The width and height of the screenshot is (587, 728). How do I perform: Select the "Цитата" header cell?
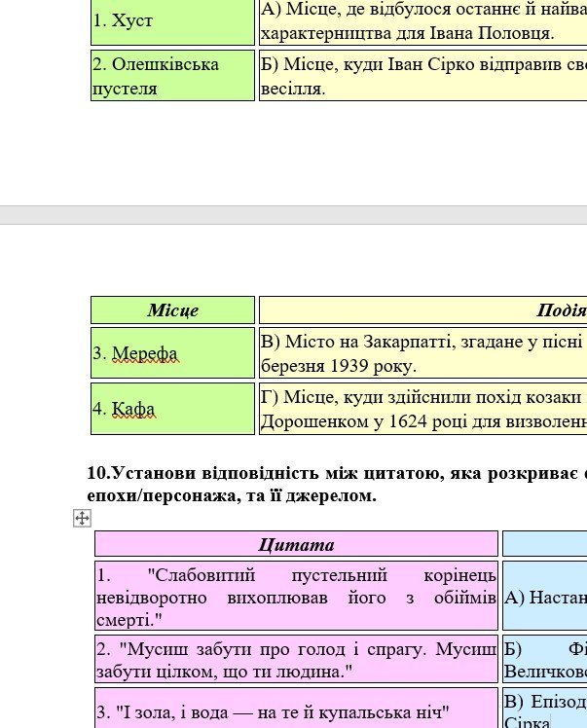[x=296, y=544]
